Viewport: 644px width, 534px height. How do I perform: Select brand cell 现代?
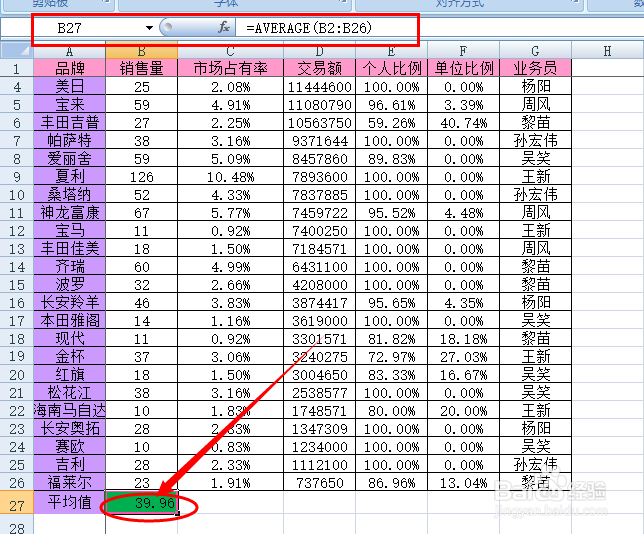click(69, 338)
